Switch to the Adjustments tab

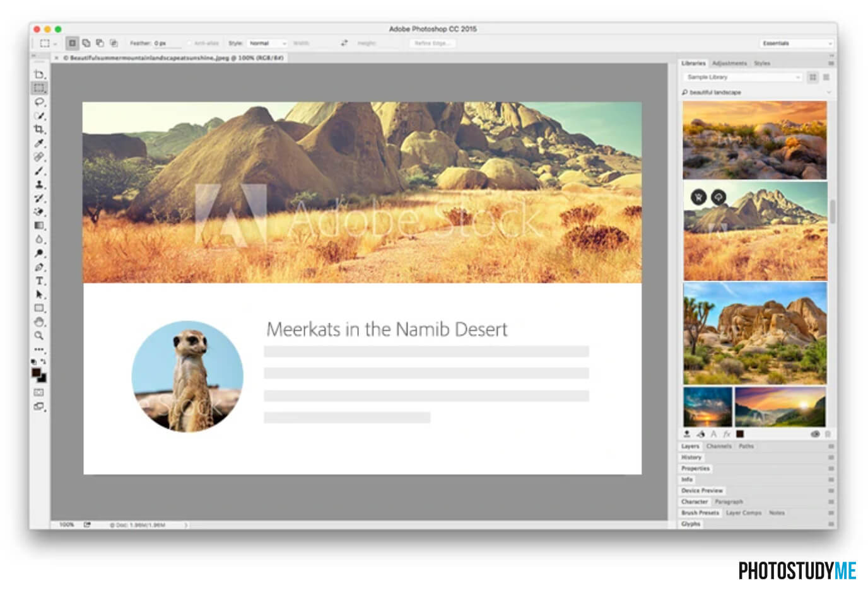[x=729, y=63]
